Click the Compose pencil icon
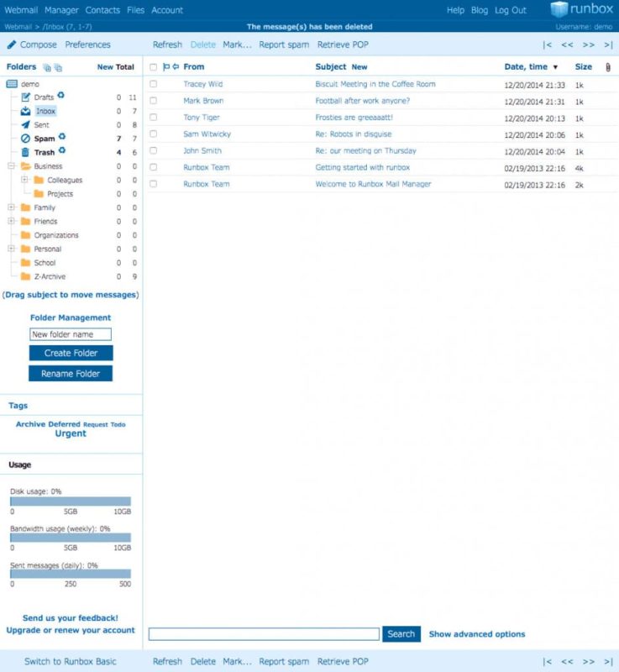Viewport: 619px width, 672px height. point(12,45)
